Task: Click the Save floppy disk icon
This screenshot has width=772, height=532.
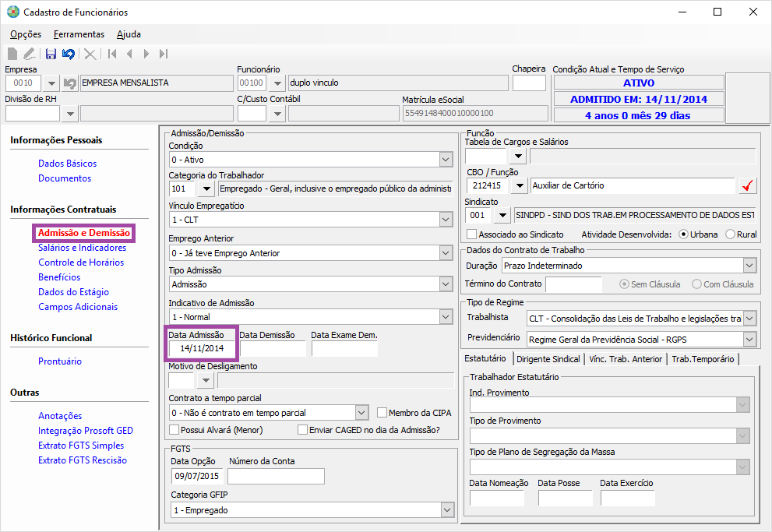Action: point(51,53)
